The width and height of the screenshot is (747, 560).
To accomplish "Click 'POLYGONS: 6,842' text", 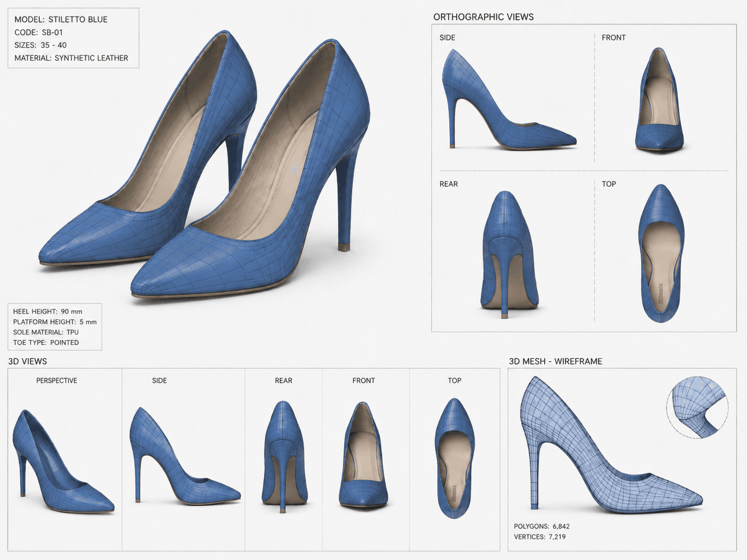I will point(542,526).
